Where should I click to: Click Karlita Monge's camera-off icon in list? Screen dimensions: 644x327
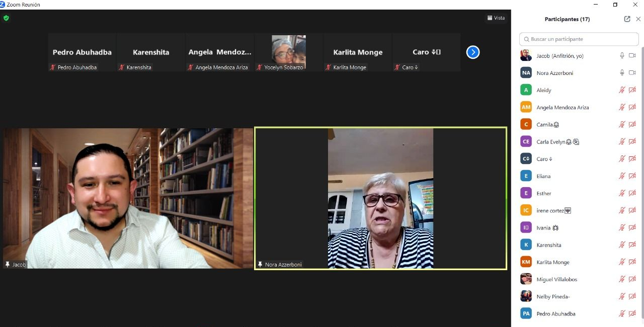click(x=632, y=262)
